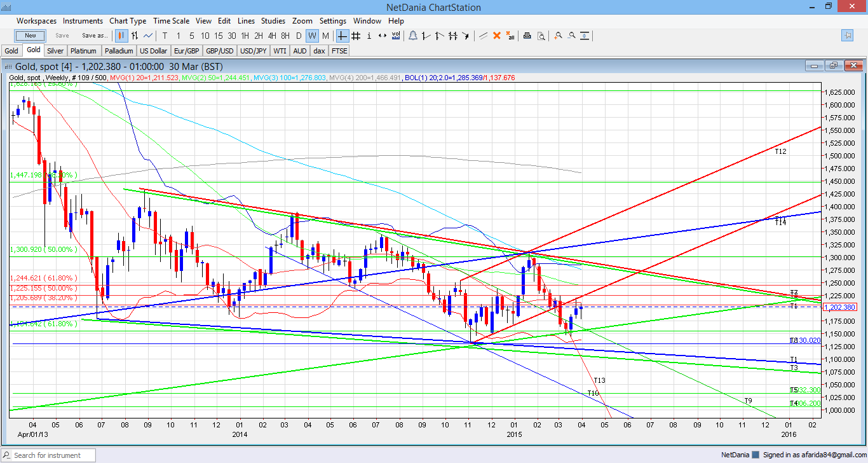Switch to the GBP/USD tab
The image size is (868, 463).
[x=220, y=50]
